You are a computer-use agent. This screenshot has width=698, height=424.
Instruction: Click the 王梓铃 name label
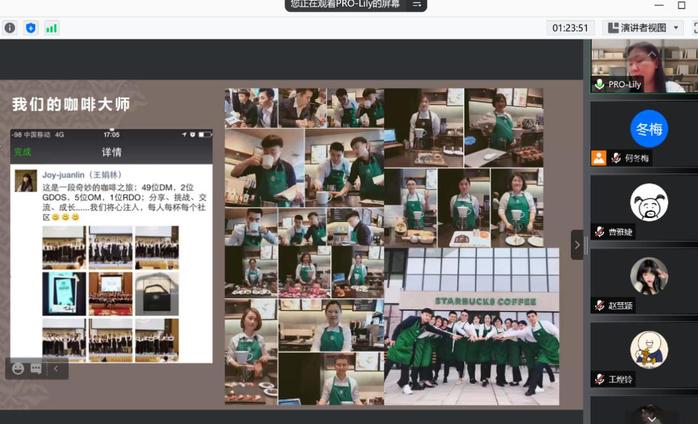[x=621, y=379]
